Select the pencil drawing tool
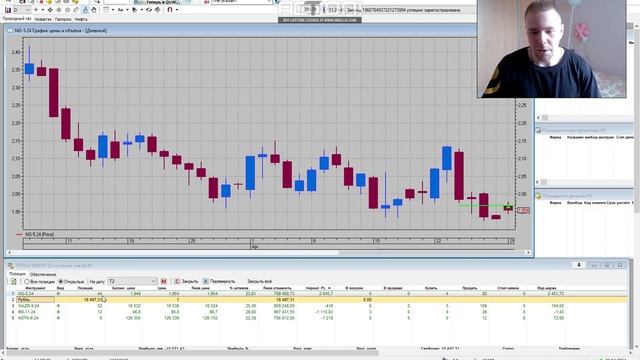Image resolution: width=640 pixels, height=360 pixels. tap(76, 10)
